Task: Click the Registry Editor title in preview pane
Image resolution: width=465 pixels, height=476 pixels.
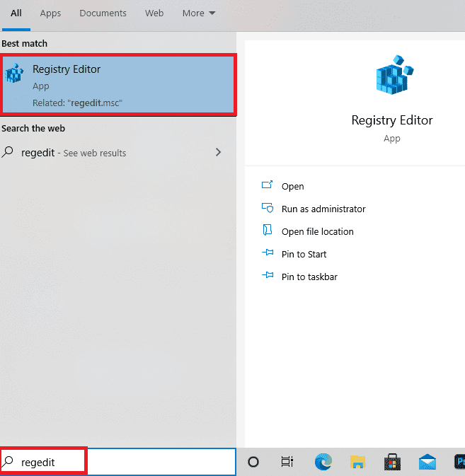Action: [x=392, y=120]
